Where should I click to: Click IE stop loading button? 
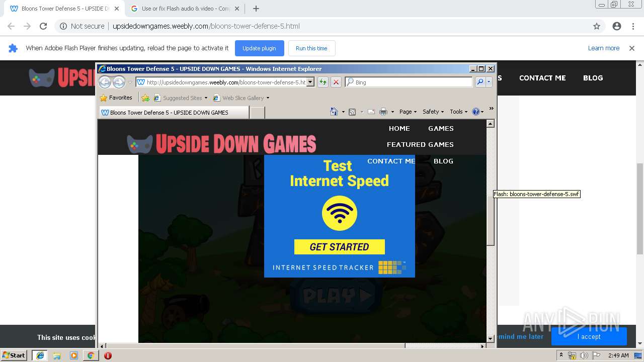(x=336, y=82)
